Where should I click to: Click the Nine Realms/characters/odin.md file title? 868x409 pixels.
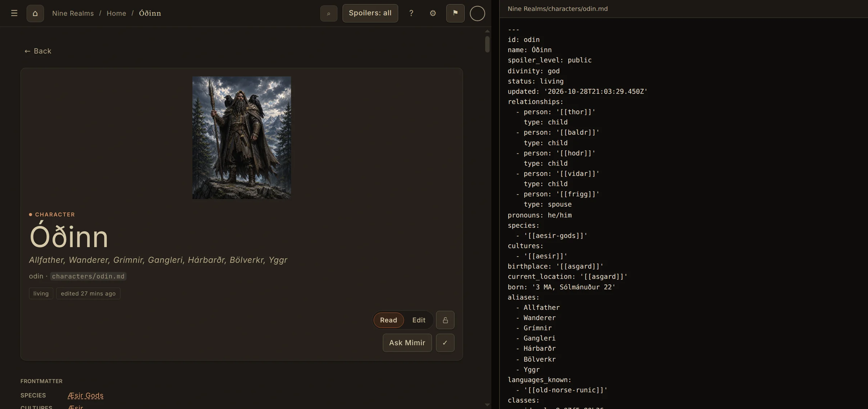pos(557,9)
